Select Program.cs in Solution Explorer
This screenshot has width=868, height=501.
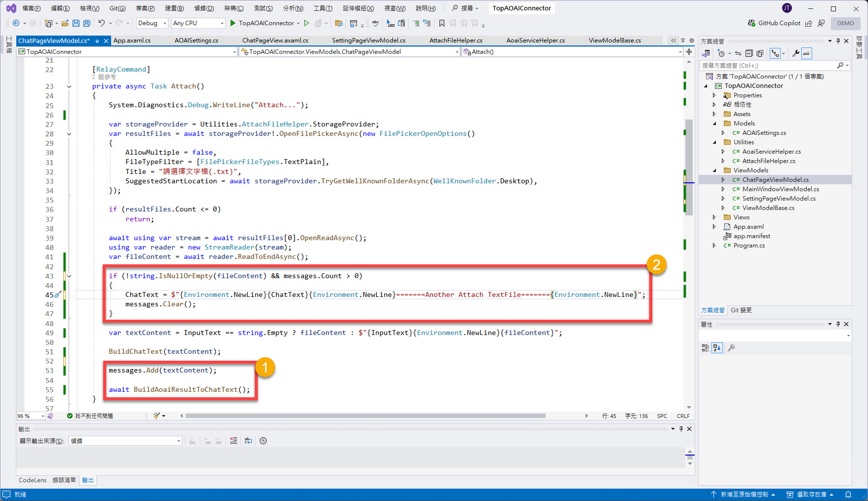tap(749, 246)
